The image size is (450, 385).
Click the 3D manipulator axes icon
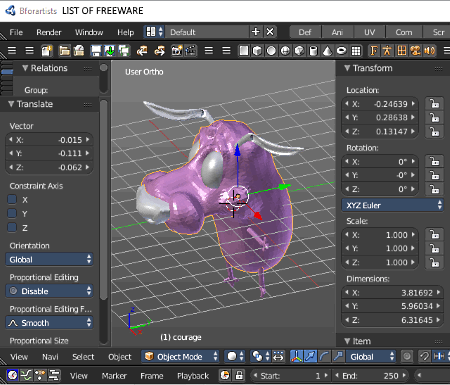(x=296, y=357)
